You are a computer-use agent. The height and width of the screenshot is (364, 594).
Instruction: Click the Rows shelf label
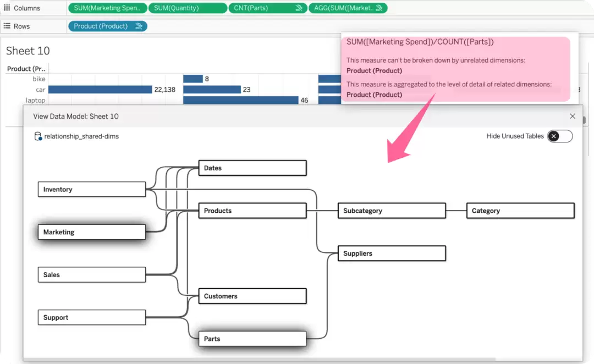(x=21, y=26)
